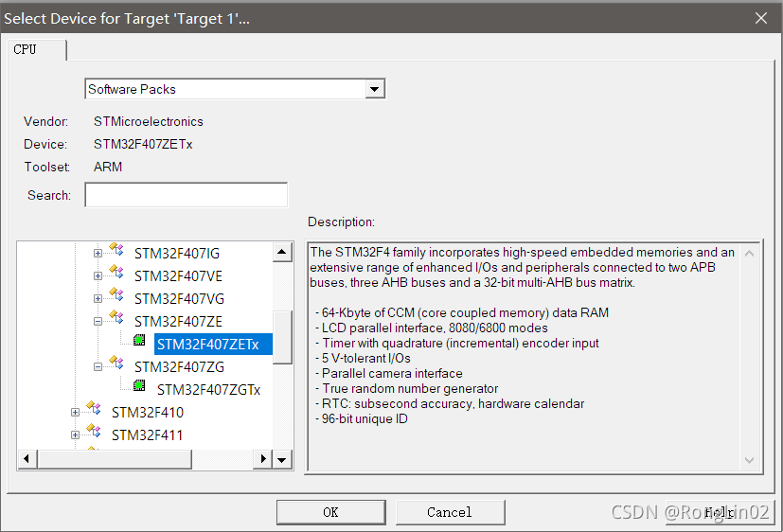783x532 pixels.
Task: Click the device tree scroll-right arrow
Action: (x=262, y=459)
